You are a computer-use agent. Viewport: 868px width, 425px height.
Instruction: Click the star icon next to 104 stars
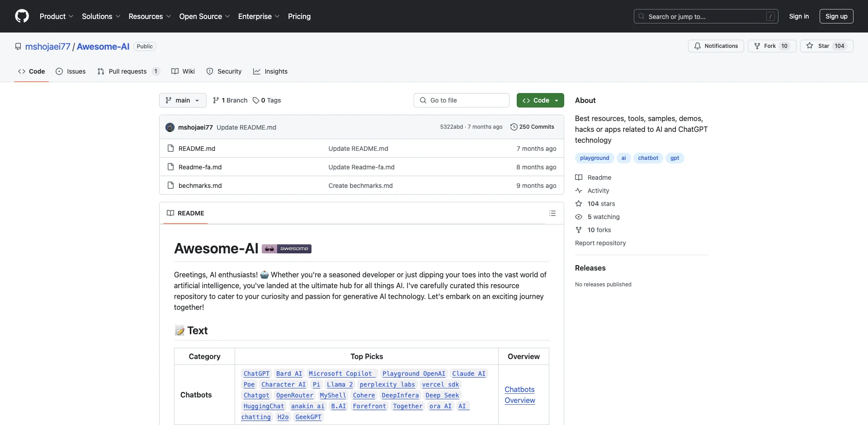[x=579, y=203]
